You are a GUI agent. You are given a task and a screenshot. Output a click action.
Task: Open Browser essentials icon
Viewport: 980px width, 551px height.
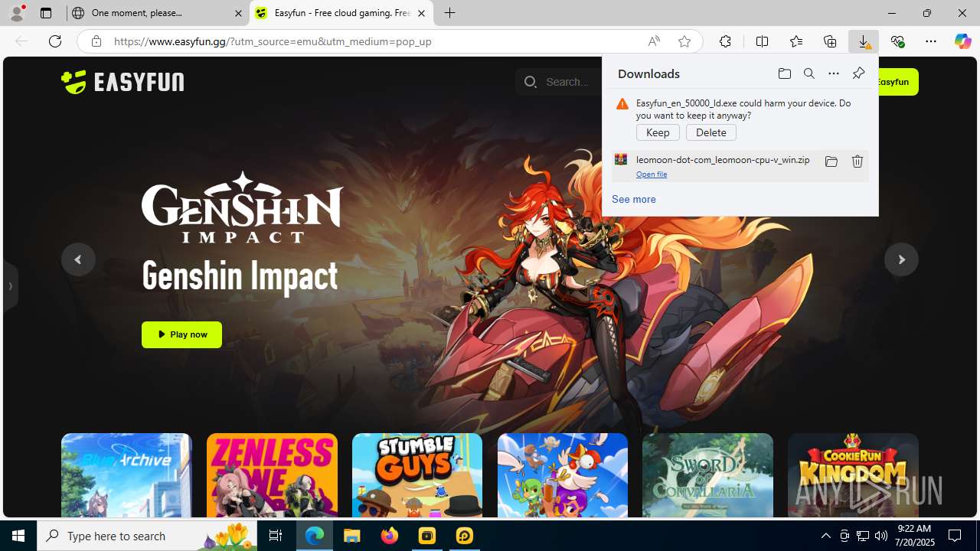click(897, 41)
